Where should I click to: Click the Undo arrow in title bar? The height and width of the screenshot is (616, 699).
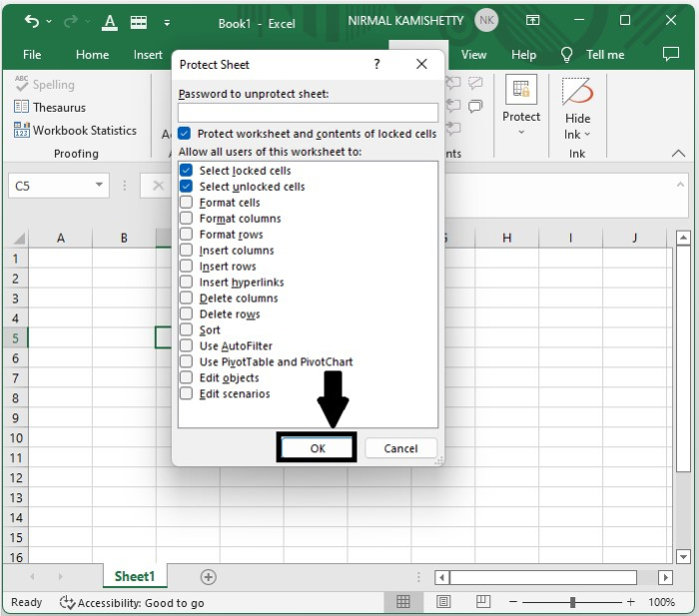pyautogui.click(x=31, y=21)
